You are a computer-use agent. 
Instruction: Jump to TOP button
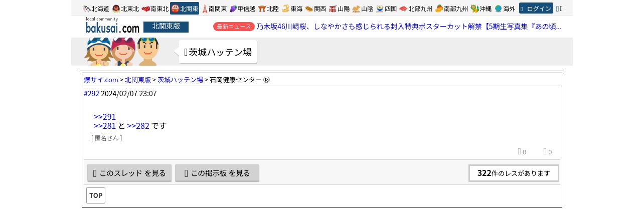tap(96, 195)
